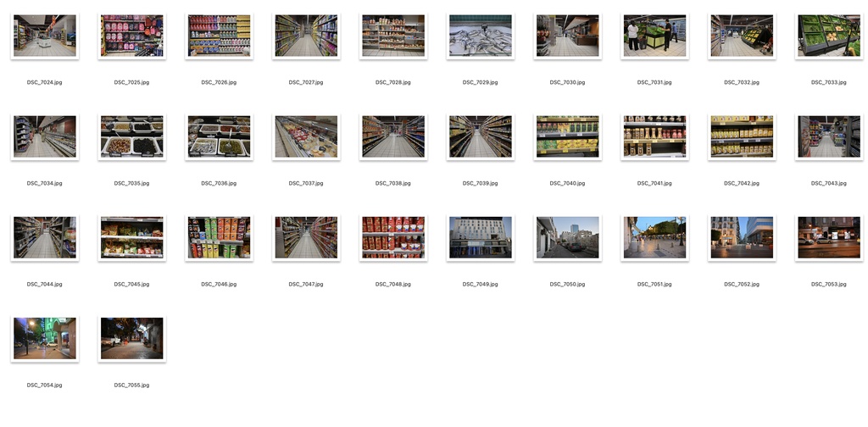868x427 pixels.
Task: Select the DSC_7041.jpg jars shelf thumbnail
Action: [654, 136]
